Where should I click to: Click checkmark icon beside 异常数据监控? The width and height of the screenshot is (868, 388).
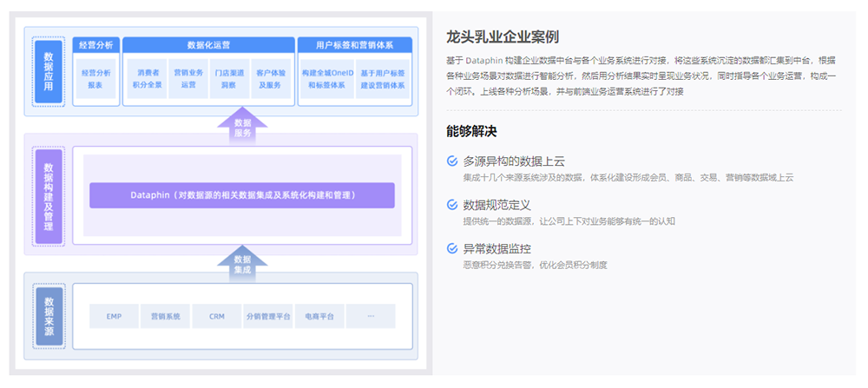click(452, 248)
